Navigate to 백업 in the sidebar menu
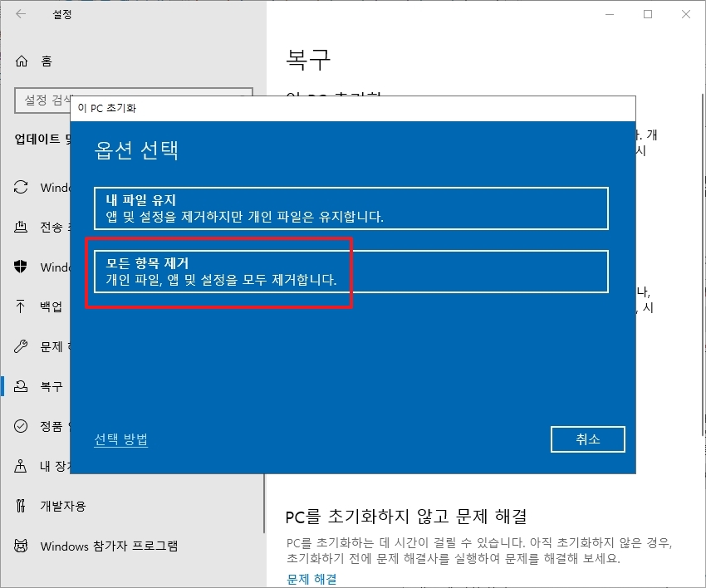The height and width of the screenshot is (588, 706). point(51,306)
